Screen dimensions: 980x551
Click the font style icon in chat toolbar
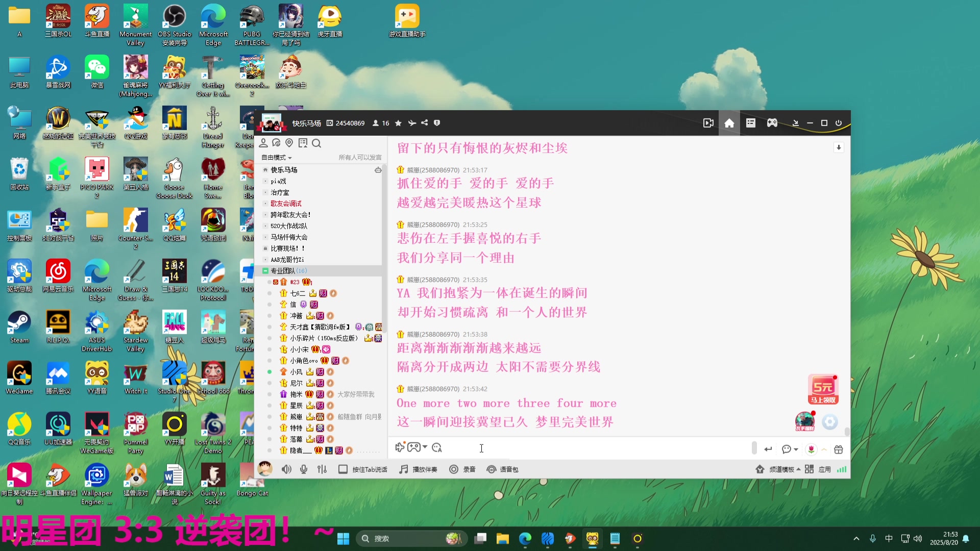(437, 448)
